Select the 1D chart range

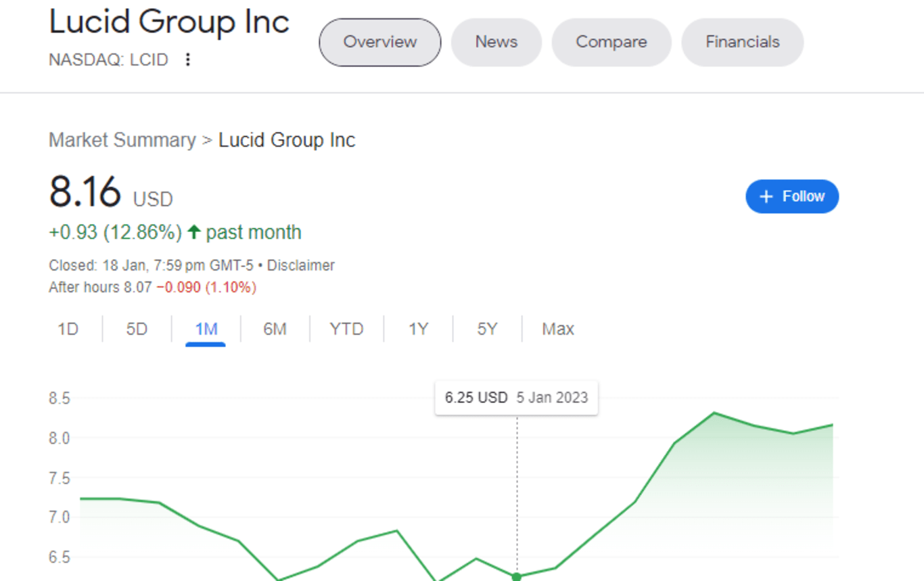tap(68, 329)
